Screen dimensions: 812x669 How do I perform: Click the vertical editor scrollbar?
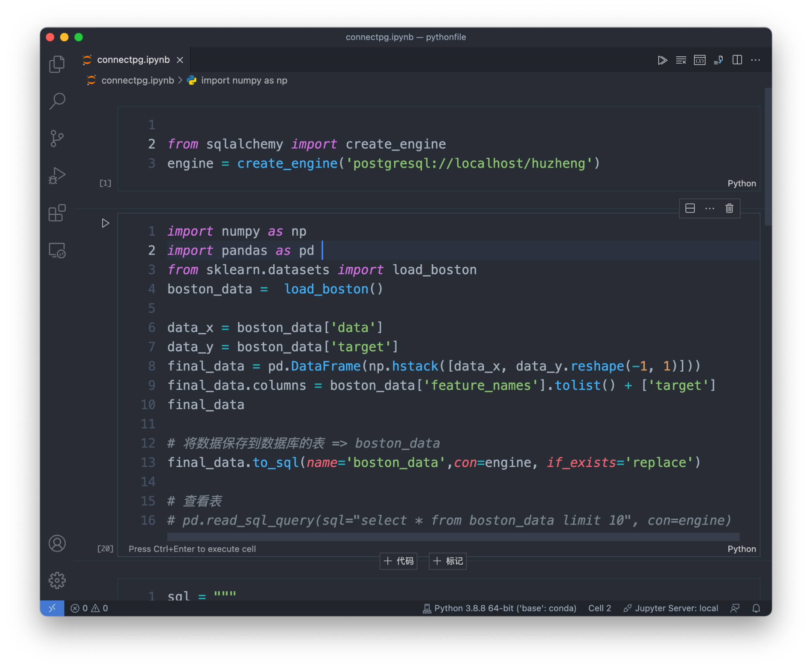768,157
